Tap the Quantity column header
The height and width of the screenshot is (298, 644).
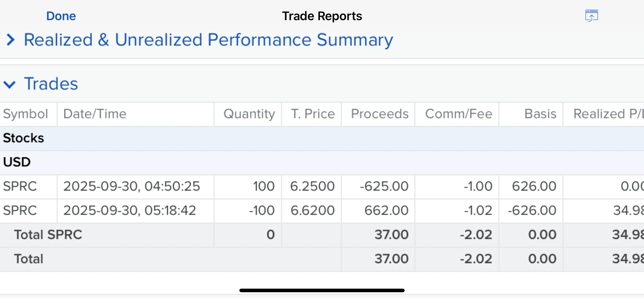[x=249, y=114]
